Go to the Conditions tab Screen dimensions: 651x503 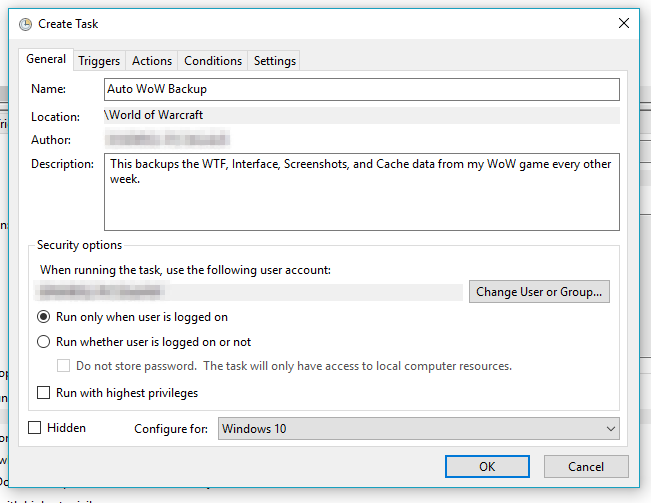[x=213, y=61]
